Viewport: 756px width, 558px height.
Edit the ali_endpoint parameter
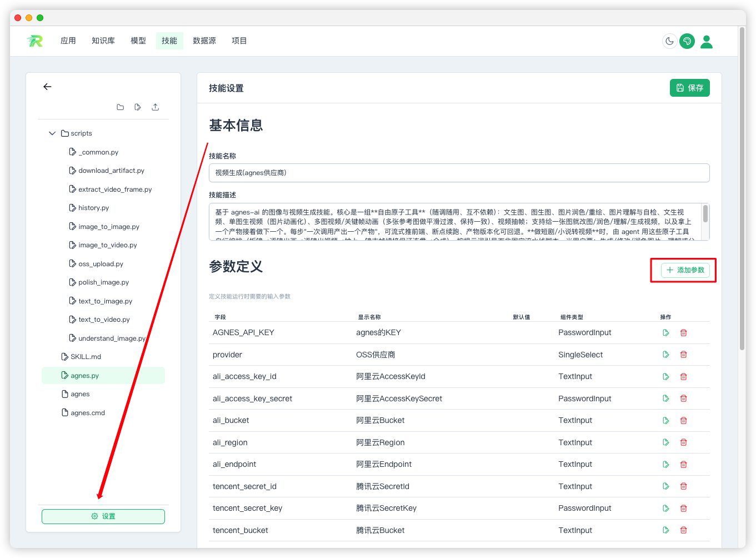pyautogui.click(x=666, y=465)
